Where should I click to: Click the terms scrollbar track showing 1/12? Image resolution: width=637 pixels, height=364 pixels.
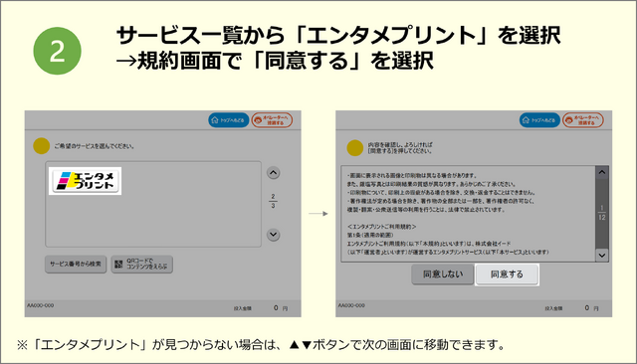tap(601, 214)
